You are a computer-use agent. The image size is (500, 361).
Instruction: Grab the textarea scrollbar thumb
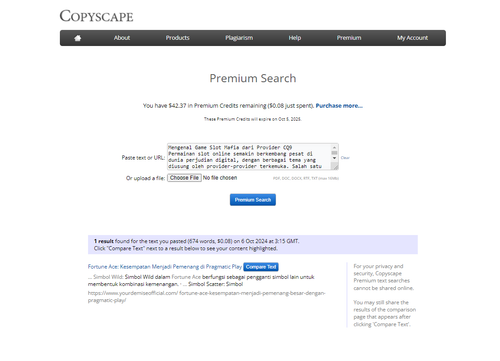335,153
